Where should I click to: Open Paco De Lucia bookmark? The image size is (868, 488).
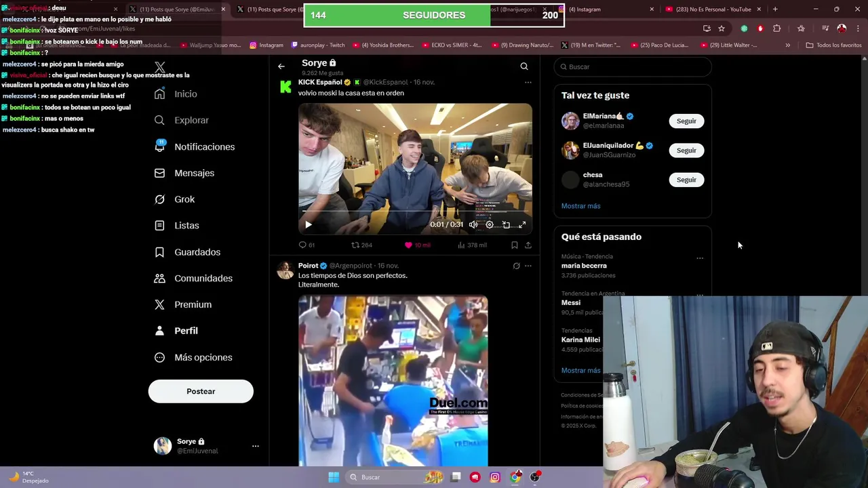[658, 45]
